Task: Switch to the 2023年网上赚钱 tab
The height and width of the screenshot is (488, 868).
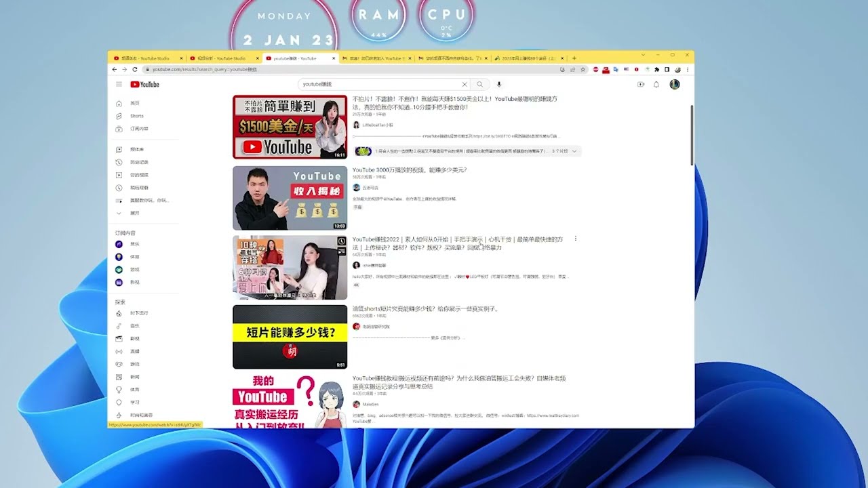Action: [x=529, y=58]
